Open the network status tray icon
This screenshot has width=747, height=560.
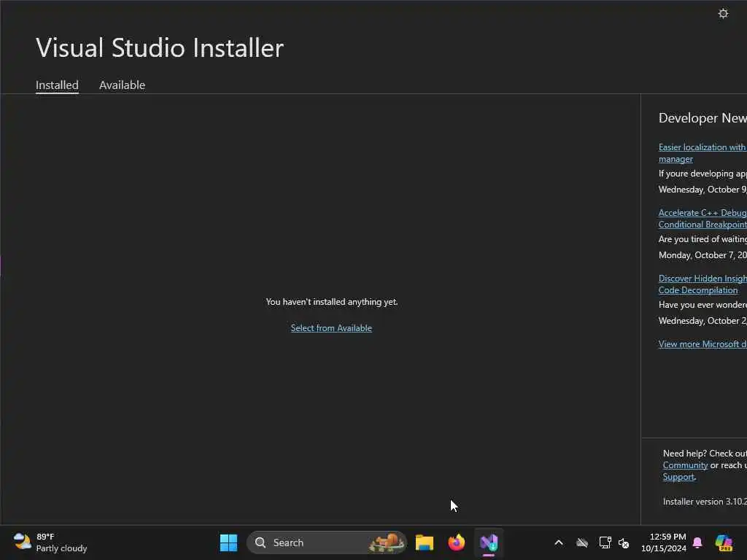pyautogui.click(x=605, y=542)
